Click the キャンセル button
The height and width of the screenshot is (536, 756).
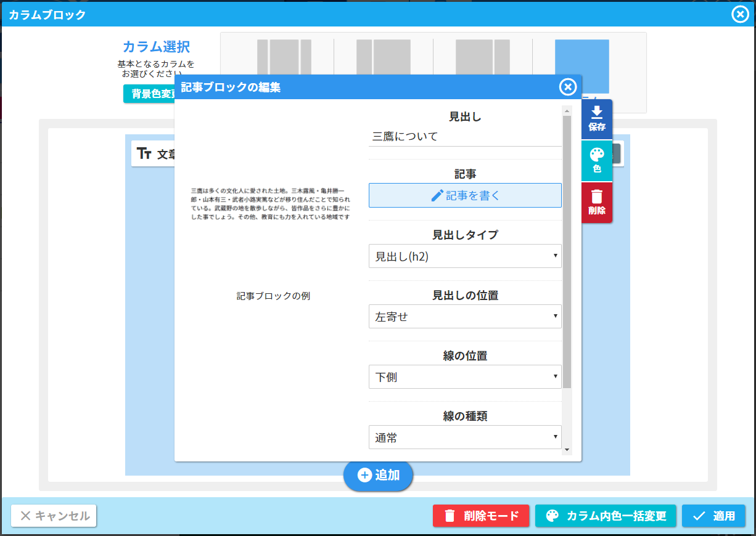coord(54,516)
